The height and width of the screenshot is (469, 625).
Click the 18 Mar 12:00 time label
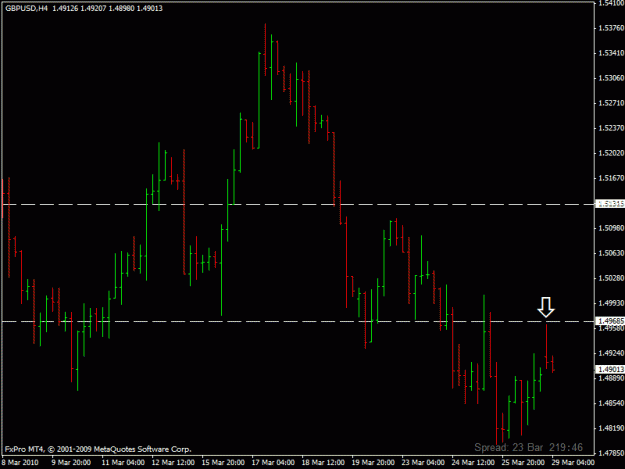pyautogui.click(x=323, y=462)
